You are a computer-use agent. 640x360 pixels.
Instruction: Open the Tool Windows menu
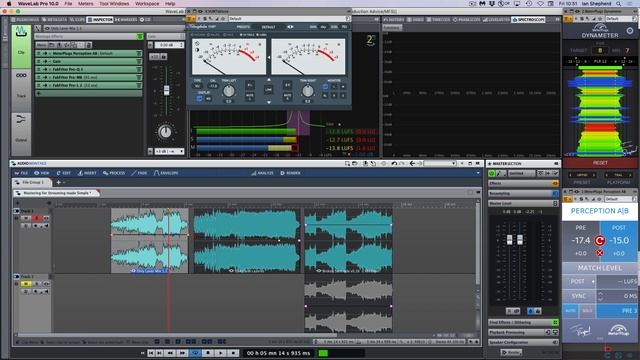pos(114,4)
